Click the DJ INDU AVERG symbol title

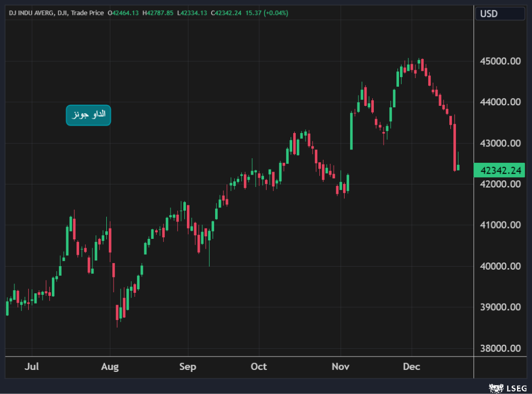click(x=30, y=13)
